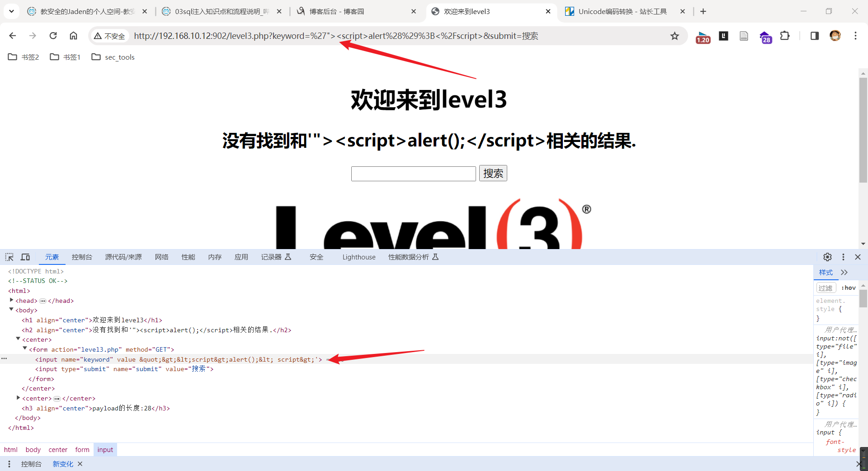Select the 元素 DevTools tab
The height and width of the screenshot is (471, 868).
(x=52, y=257)
